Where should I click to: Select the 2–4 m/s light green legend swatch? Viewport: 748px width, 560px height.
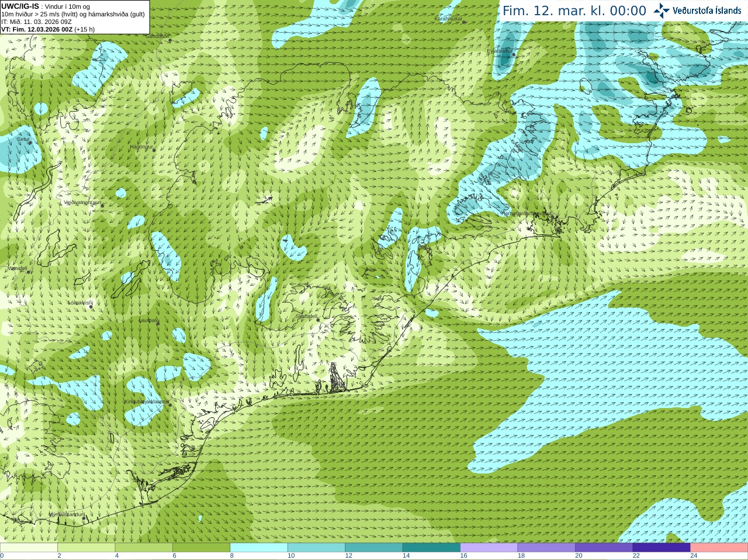[86, 548]
